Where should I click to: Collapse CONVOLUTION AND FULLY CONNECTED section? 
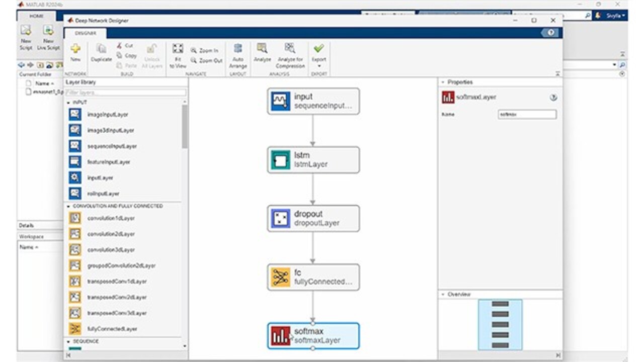coord(68,206)
